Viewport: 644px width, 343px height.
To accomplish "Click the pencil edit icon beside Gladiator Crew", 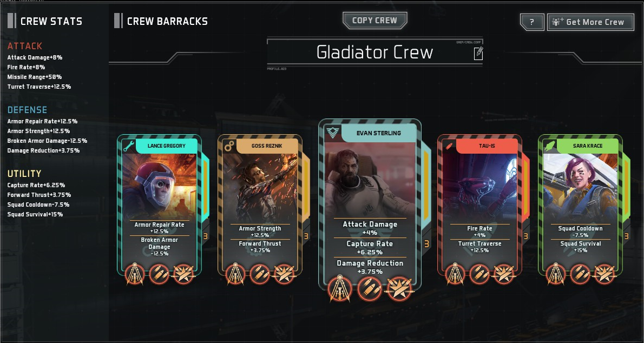I will [478, 54].
